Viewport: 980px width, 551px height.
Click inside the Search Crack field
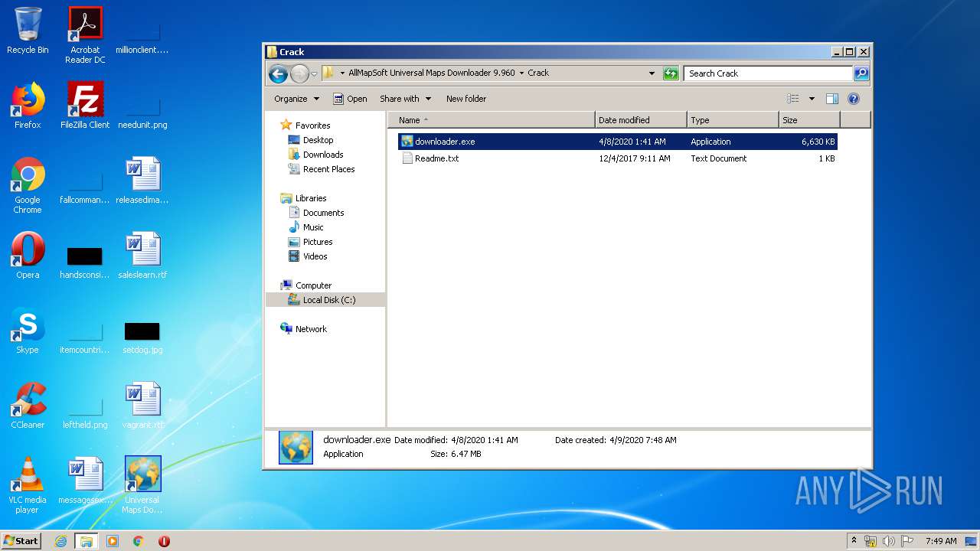tap(767, 73)
